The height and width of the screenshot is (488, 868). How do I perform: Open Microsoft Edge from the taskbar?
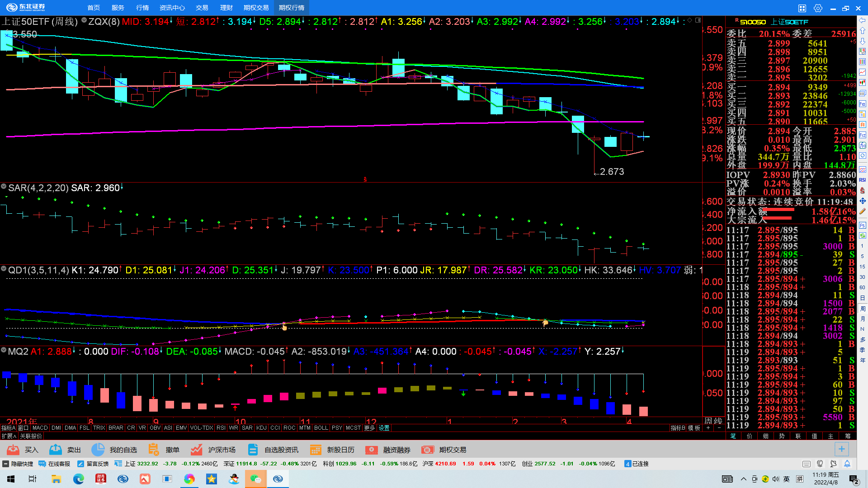click(79, 479)
